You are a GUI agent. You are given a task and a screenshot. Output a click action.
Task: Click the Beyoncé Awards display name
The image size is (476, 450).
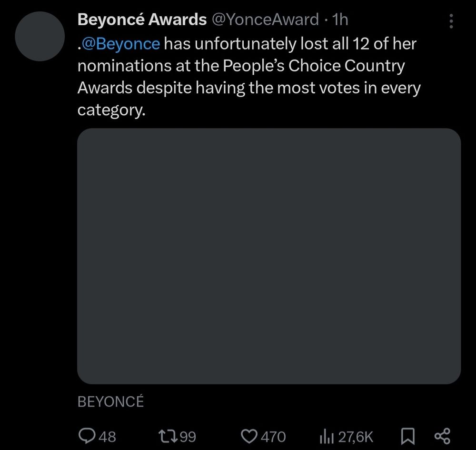click(142, 20)
